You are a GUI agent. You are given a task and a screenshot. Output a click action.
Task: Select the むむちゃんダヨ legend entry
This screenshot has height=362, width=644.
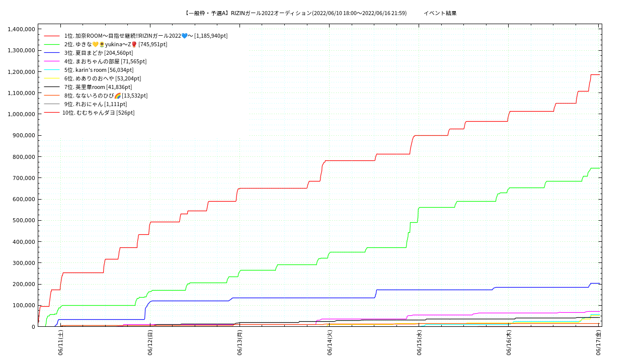[99, 113]
